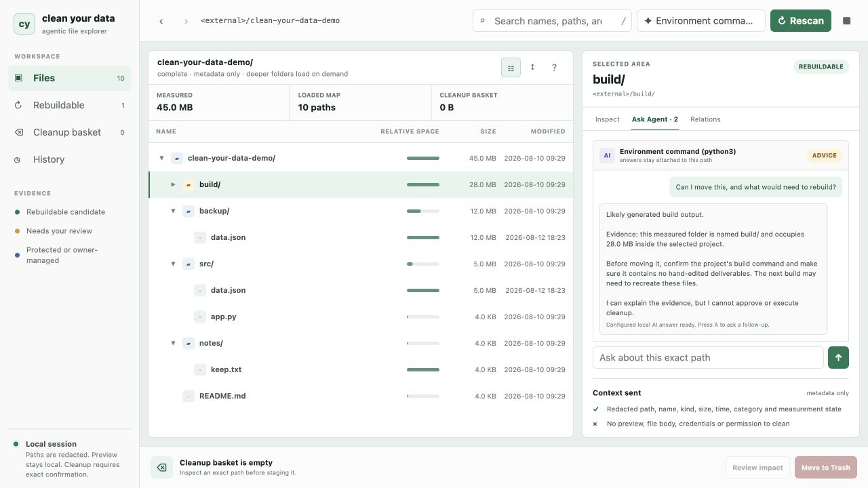Sort by the Relative Space column header
This screenshot has width=868, height=488.
click(x=410, y=131)
